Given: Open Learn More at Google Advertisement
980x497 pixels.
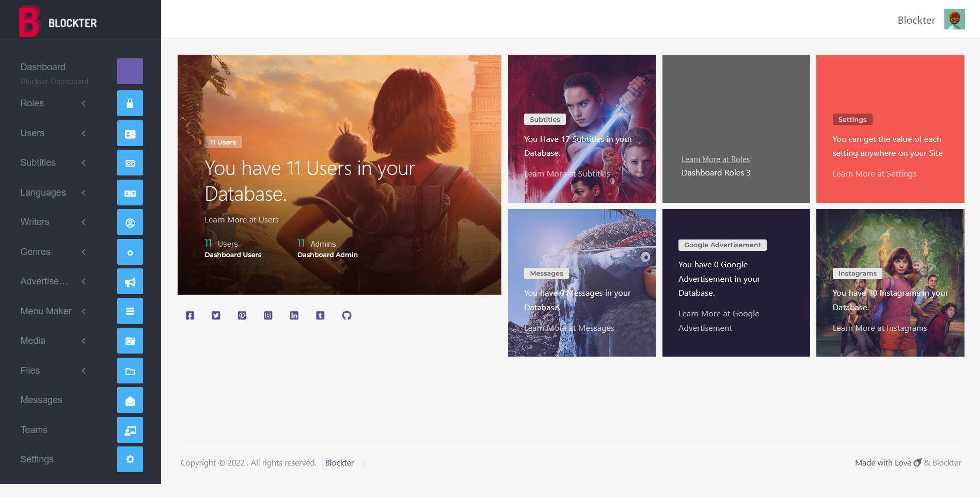Looking at the screenshot, I should click(719, 321).
